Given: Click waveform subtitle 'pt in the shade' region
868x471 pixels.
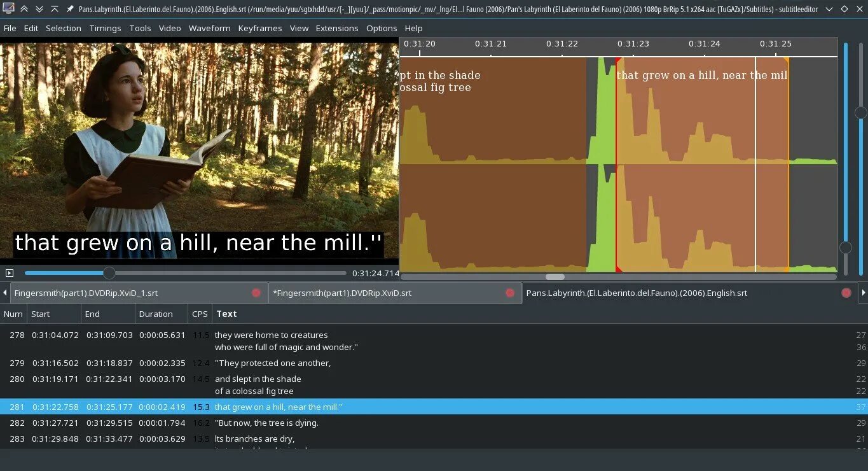Looking at the screenshot, I should click(x=493, y=164).
